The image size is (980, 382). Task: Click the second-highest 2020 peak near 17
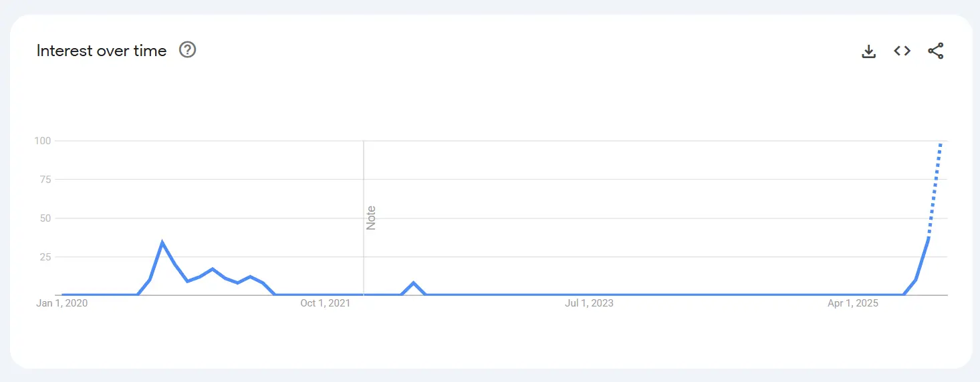[x=213, y=269]
